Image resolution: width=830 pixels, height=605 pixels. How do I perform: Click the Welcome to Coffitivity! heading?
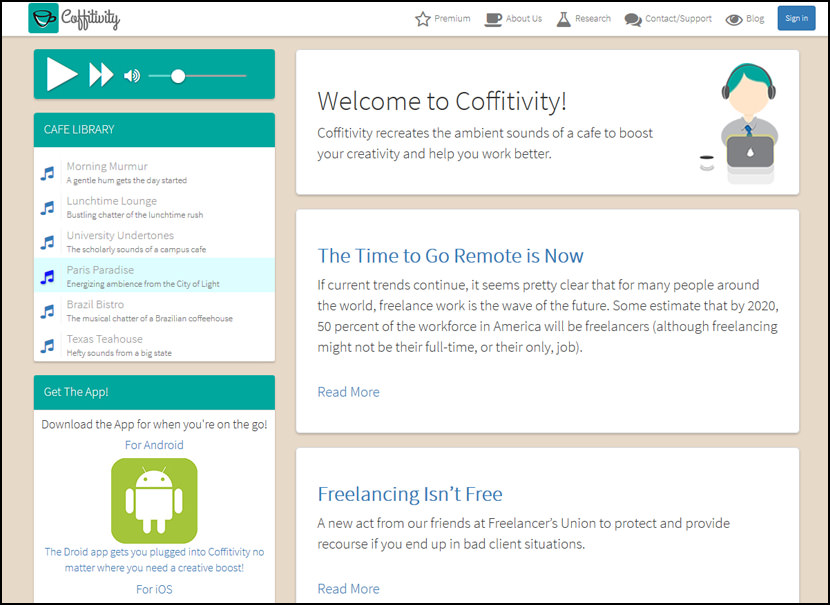point(442,101)
